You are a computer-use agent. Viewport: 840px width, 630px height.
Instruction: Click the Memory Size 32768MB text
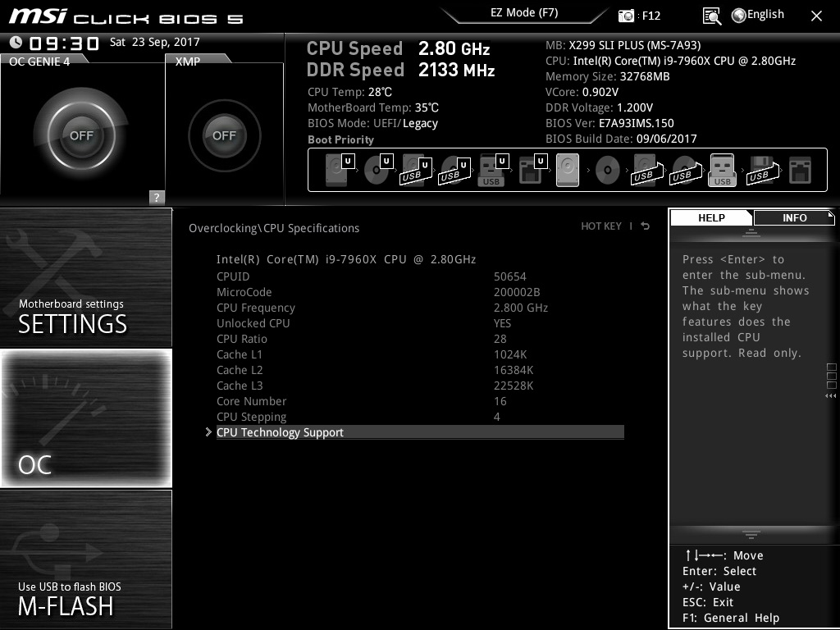coord(608,76)
